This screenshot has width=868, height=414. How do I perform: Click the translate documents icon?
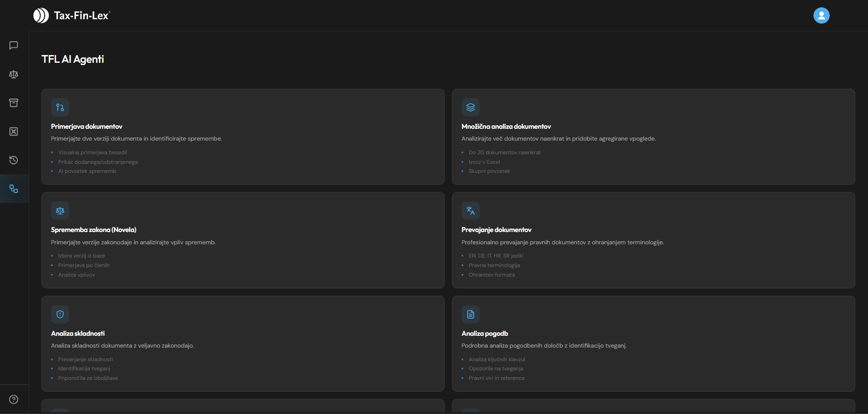point(471,211)
